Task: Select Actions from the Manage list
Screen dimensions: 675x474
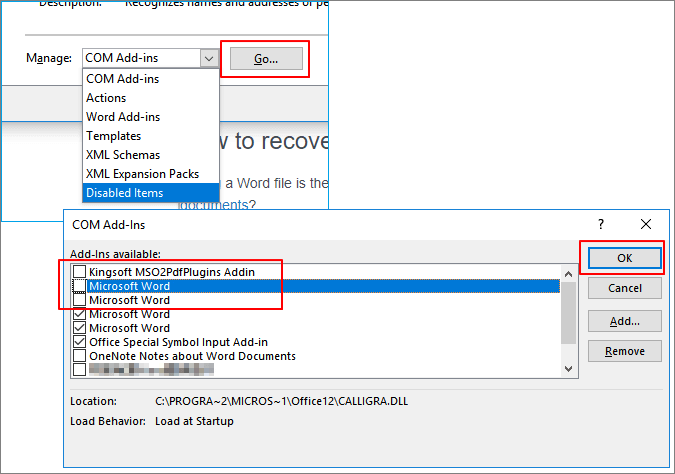Action: point(106,98)
